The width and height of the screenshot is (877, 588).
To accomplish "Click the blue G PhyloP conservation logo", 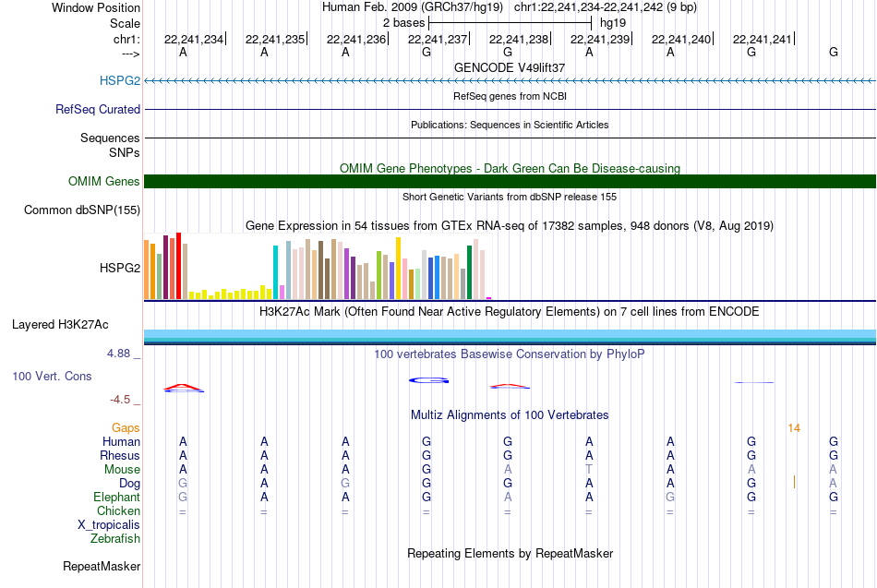I will coord(429,380).
